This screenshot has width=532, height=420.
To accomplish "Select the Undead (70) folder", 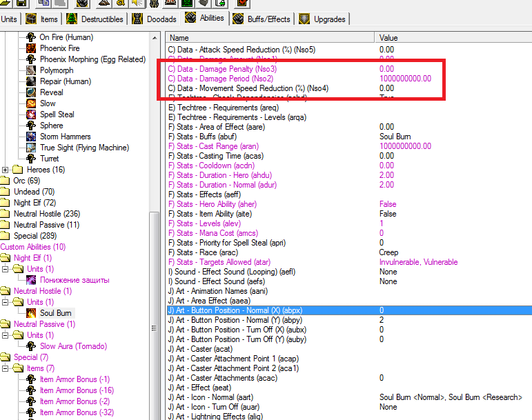I will [x=34, y=192].
